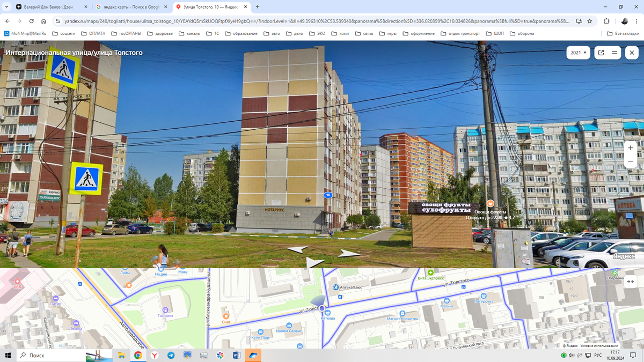
Task: Click the Интернациональная улица/улица Толстого title
Action: click(x=74, y=53)
